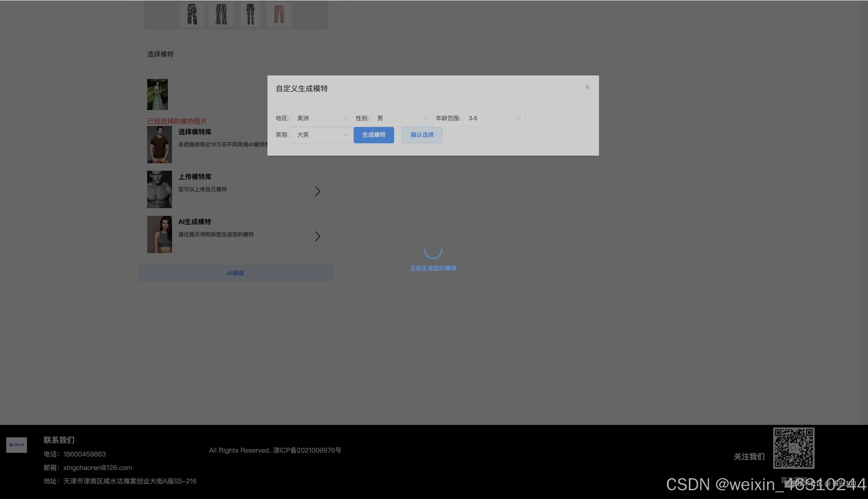Expand the 年龄范围 age range dropdown

[493, 118]
